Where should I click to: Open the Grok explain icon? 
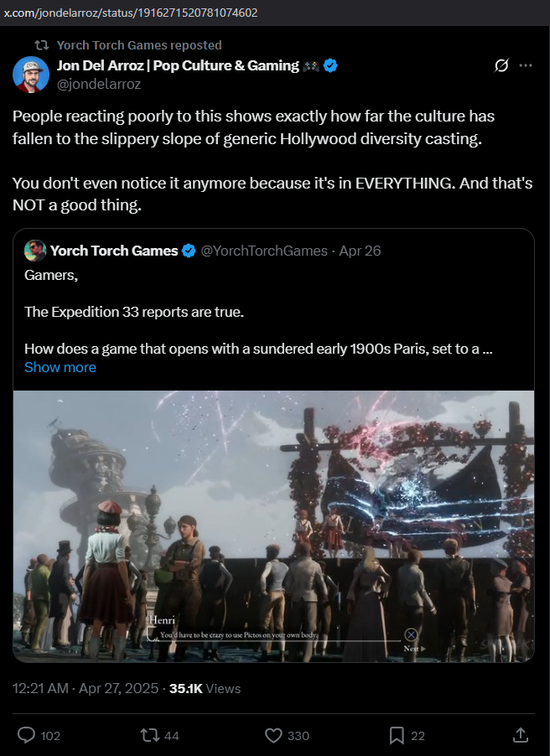pyautogui.click(x=501, y=65)
